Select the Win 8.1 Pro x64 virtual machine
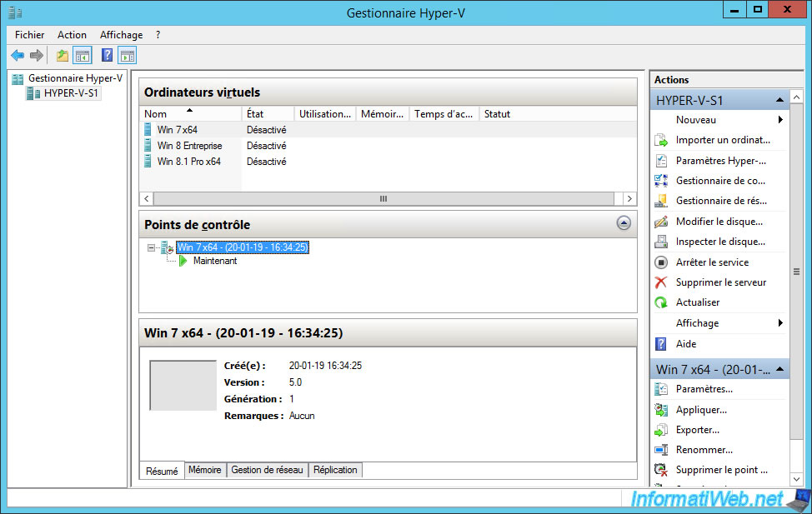 point(388,162)
